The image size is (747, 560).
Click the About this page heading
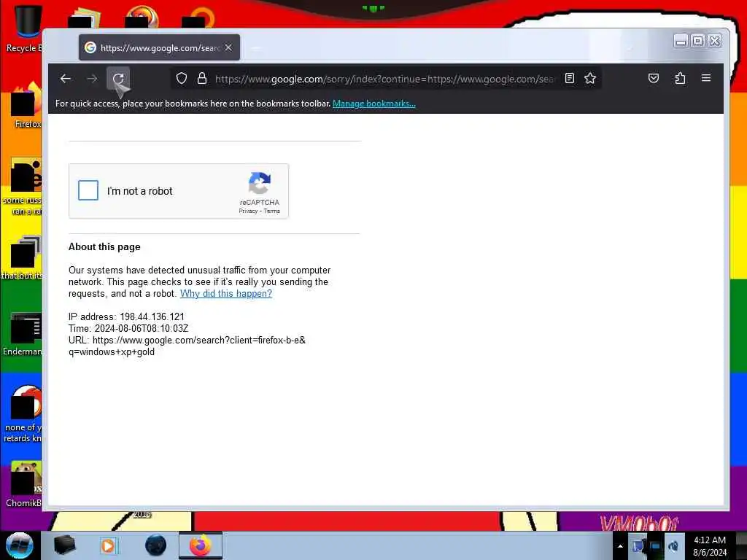pyautogui.click(x=104, y=246)
